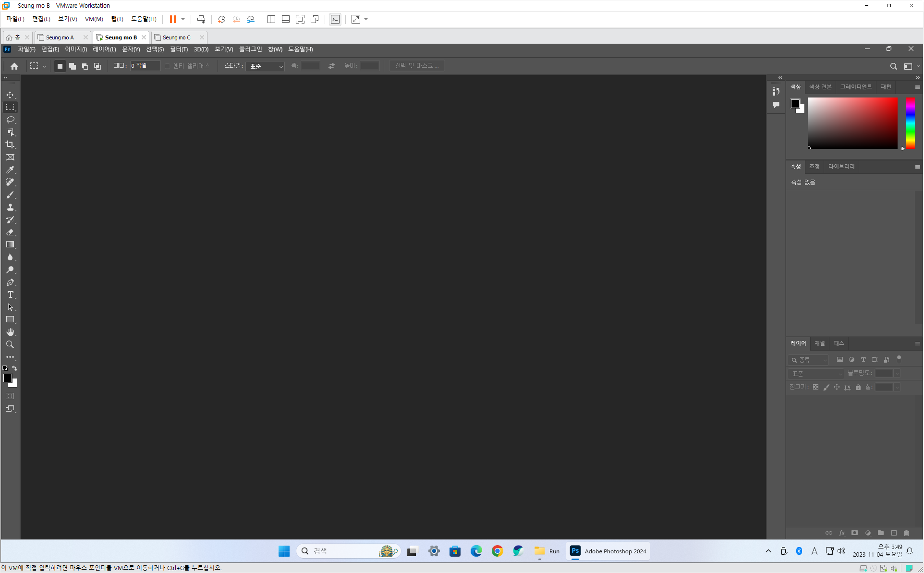Switch to the 채널 tab
The height and width of the screenshot is (573, 924).
(x=819, y=343)
